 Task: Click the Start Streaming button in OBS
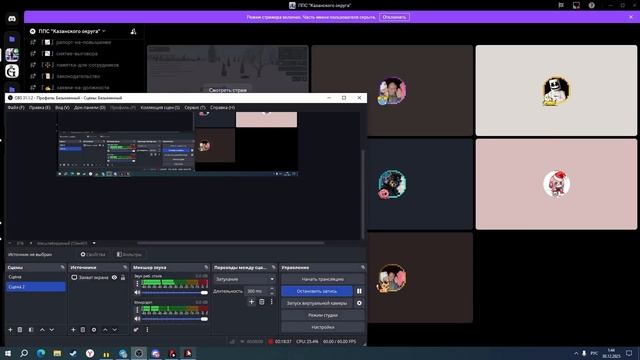(x=322, y=279)
